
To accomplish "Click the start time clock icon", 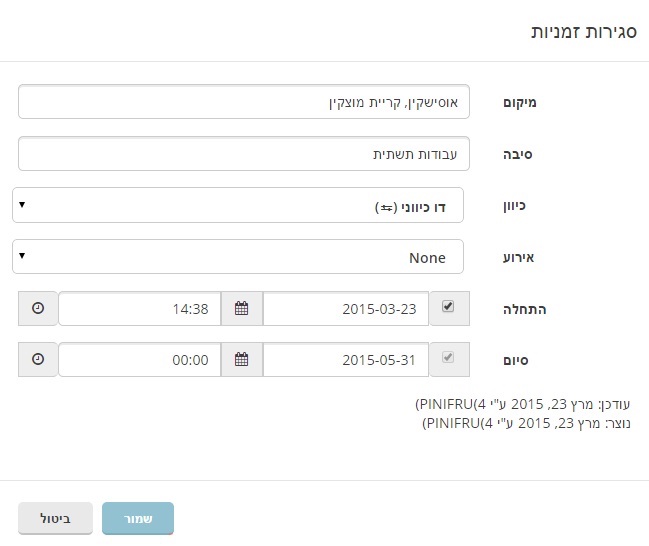I will pos(38,309).
